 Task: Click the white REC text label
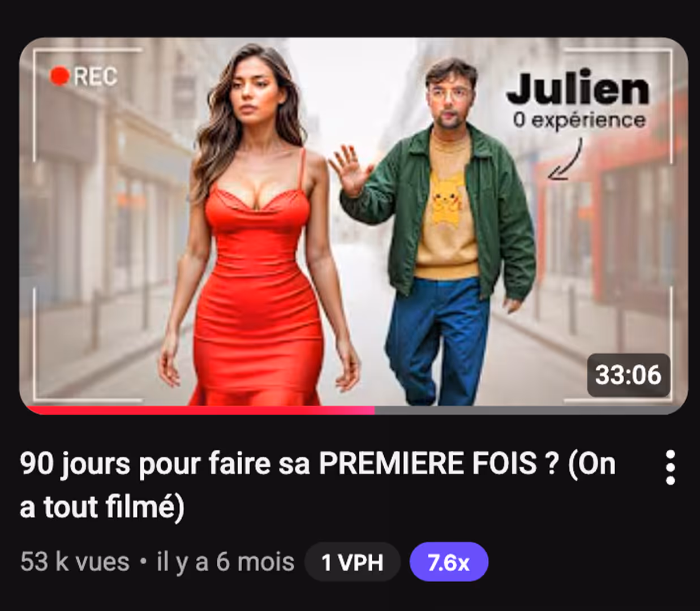[95, 76]
